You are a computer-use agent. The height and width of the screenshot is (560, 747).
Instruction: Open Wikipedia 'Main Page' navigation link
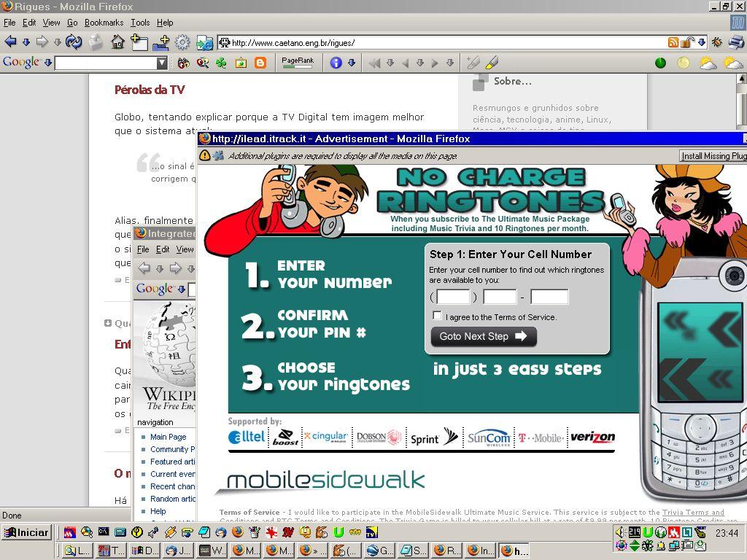pos(169,437)
